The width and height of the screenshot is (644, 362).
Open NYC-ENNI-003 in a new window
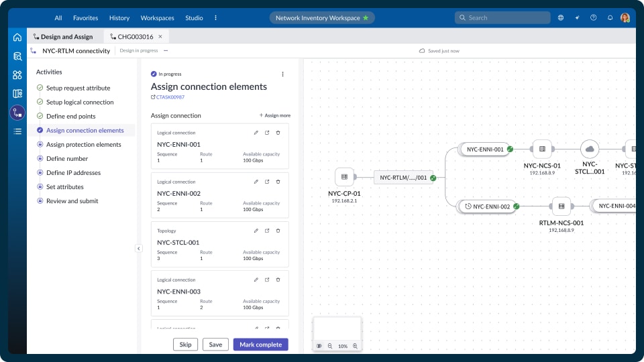[x=267, y=280]
